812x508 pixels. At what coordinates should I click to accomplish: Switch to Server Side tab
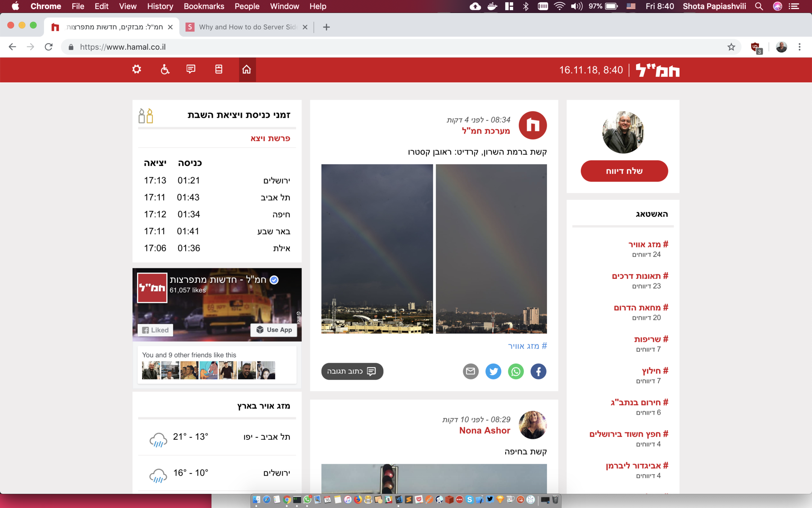[247, 27]
